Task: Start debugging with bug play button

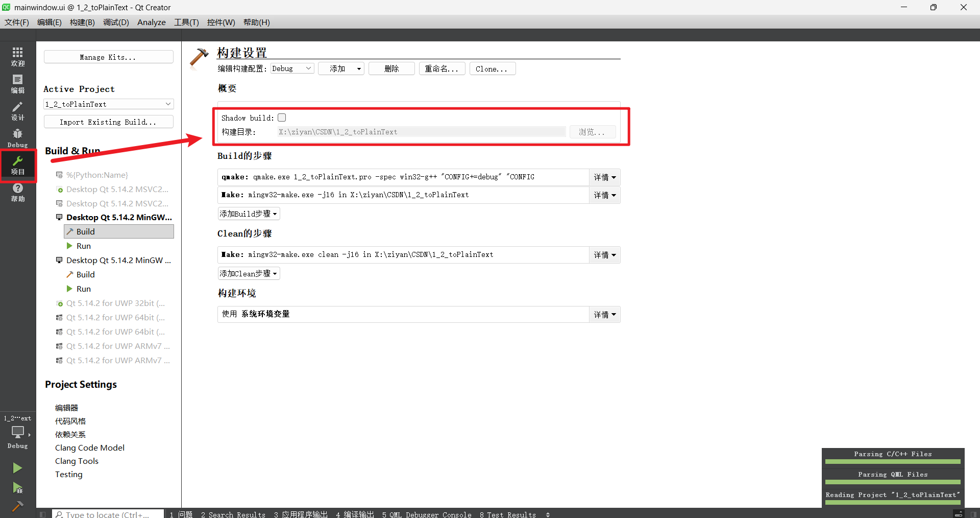Action: coord(17,488)
